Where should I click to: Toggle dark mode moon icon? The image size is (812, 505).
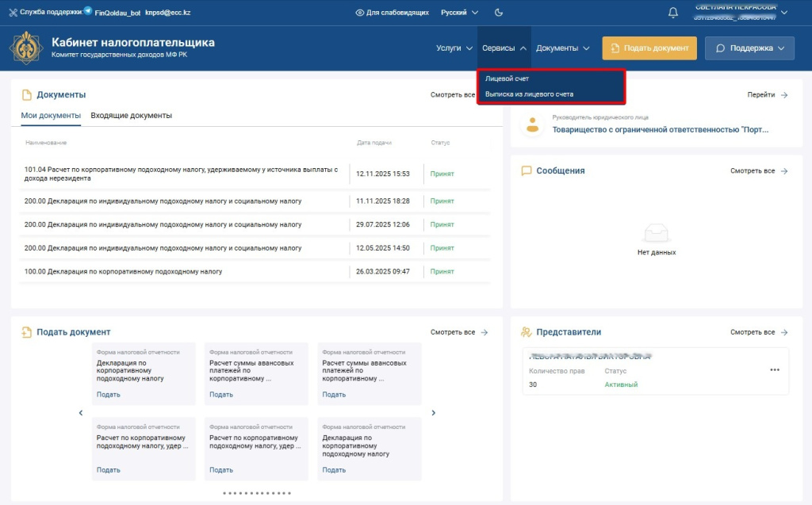[x=499, y=13]
